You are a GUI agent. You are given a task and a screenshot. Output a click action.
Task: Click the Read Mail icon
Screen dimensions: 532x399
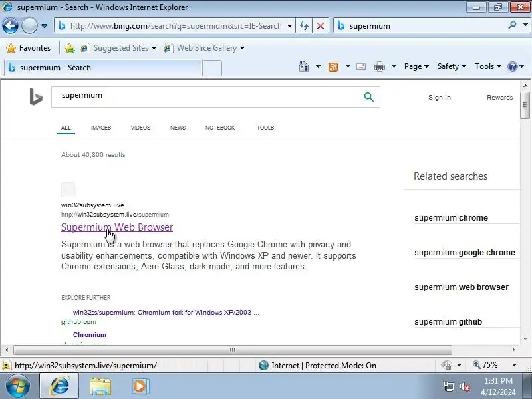[361, 66]
